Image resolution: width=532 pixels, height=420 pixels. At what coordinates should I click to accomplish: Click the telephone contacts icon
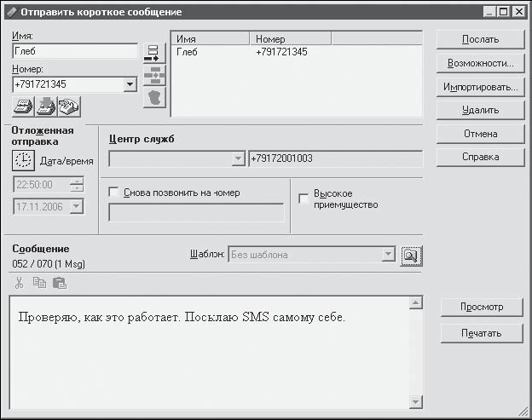click(x=69, y=106)
